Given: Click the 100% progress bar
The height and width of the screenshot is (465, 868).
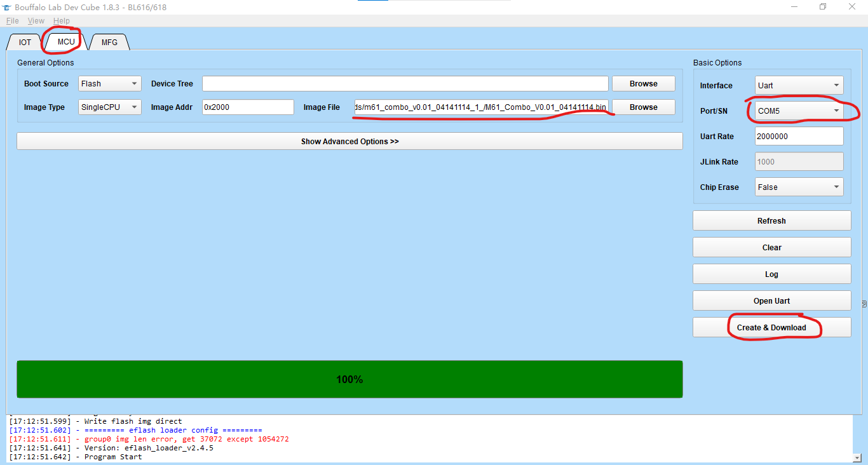Looking at the screenshot, I should [x=350, y=380].
